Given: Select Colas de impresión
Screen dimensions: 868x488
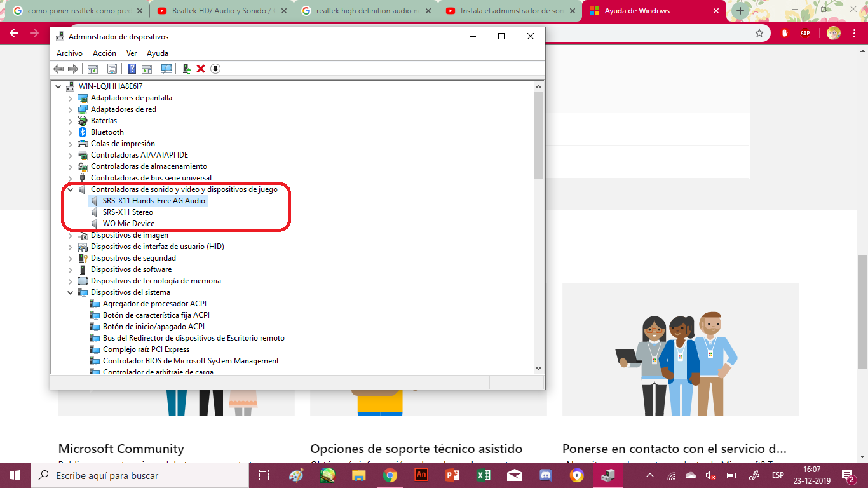Looking at the screenshot, I should (123, 144).
